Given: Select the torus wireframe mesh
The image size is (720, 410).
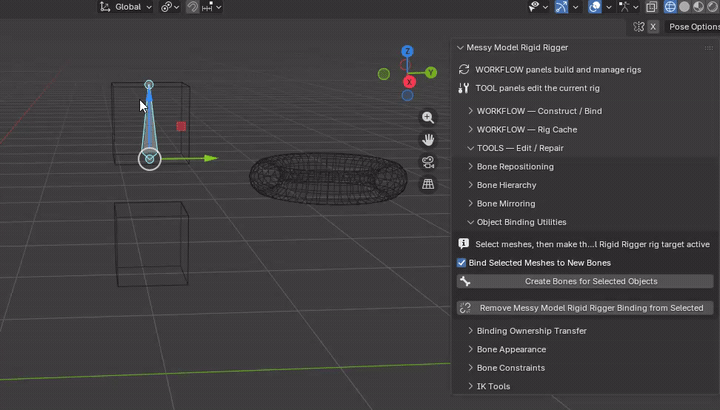Looking at the screenshot, I should [x=328, y=178].
